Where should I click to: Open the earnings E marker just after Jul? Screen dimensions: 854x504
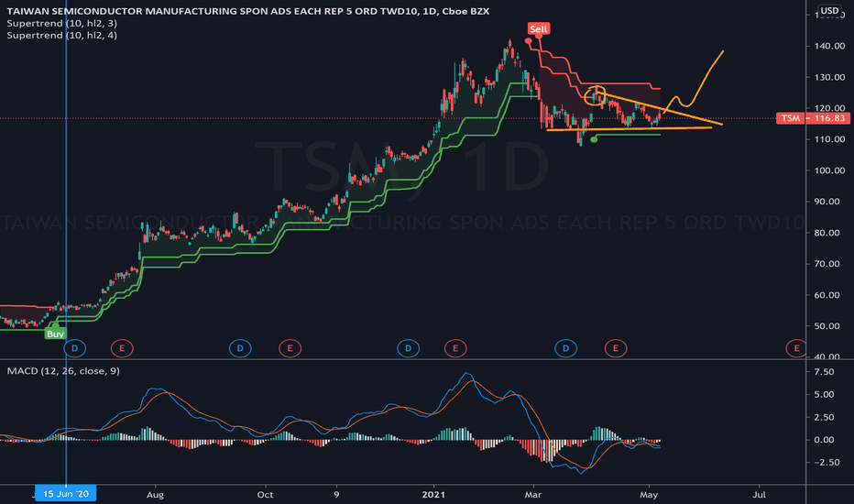tap(796, 348)
